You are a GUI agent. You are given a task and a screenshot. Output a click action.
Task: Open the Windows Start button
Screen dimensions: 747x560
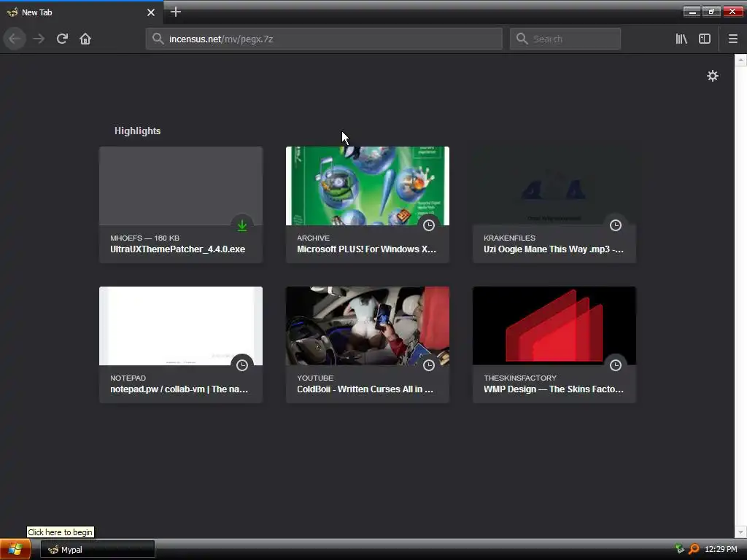(15, 550)
